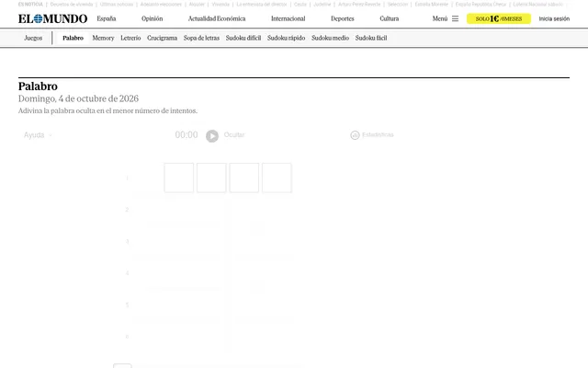Image resolution: width=588 pixels, height=368 pixels.
Task: Open the Sudoku difícil tab
Action: [243, 38]
